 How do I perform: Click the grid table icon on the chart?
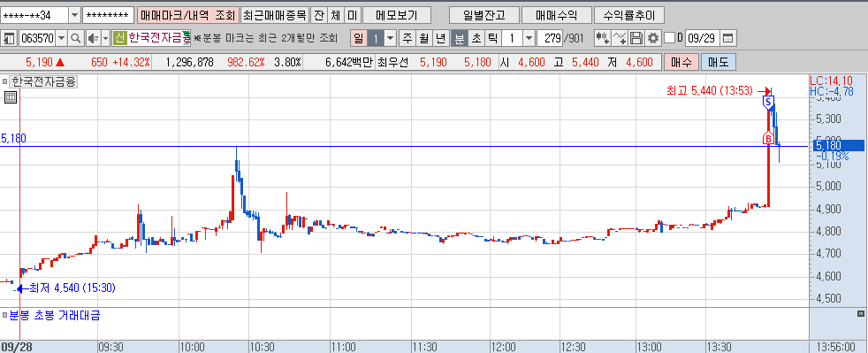(11, 98)
